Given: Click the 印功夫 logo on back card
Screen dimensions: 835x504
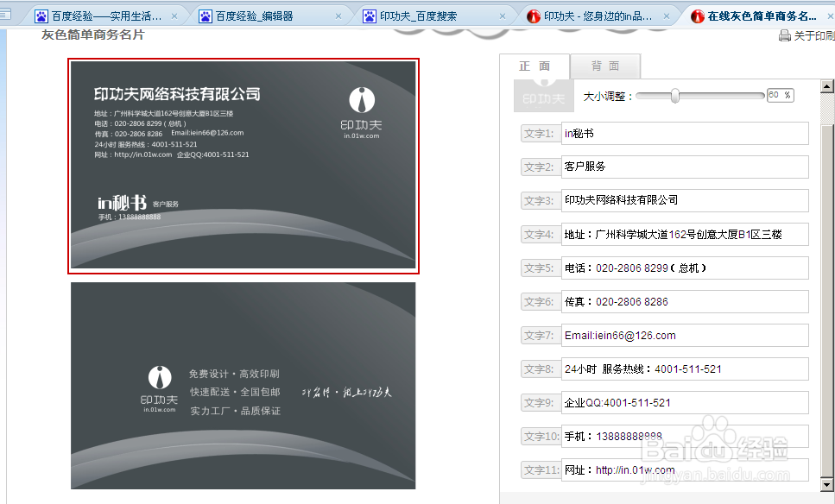Looking at the screenshot, I should point(159,389).
